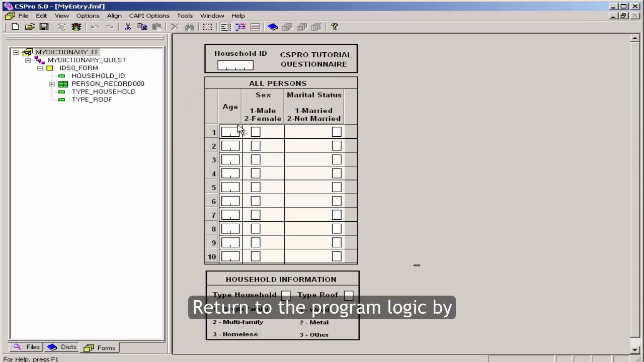Viewport: 644px width, 362px height.
Task: Click the blue book dictionary icon
Action: [273, 27]
